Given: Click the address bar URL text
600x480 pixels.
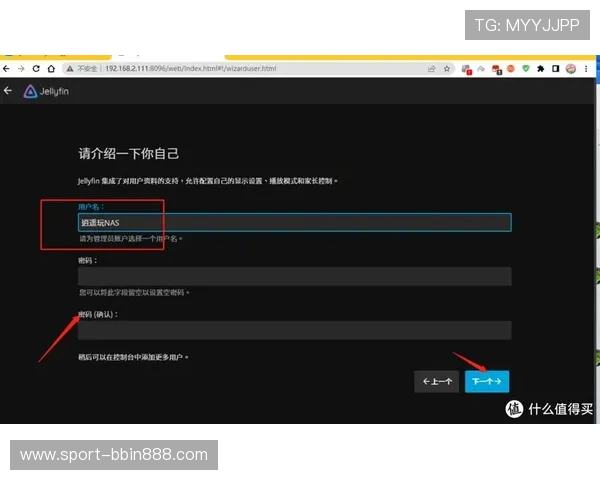Looking at the screenshot, I should coord(191,69).
